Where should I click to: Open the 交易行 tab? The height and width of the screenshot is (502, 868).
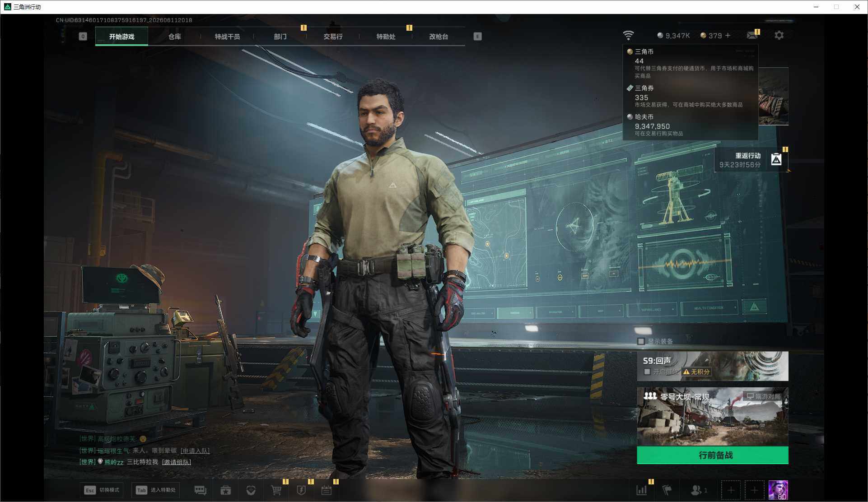(x=333, y=37)
